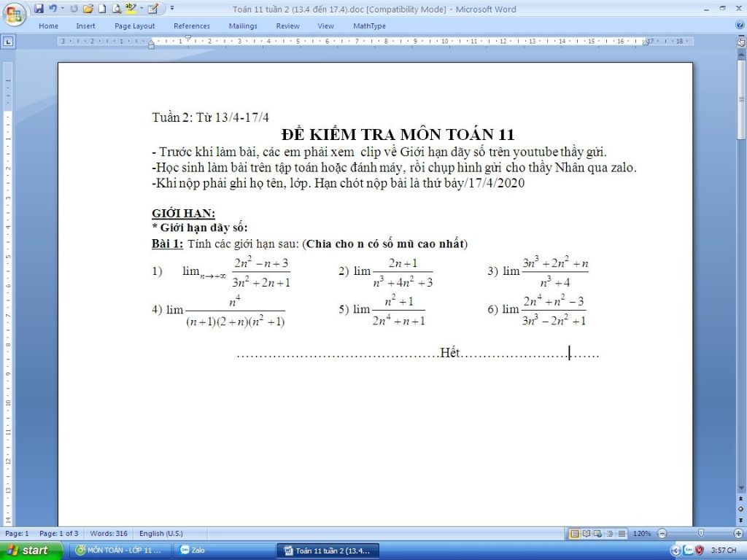747x560 pixels.
Task: Click the Zalo tray icon
Action: pos(689,551)
